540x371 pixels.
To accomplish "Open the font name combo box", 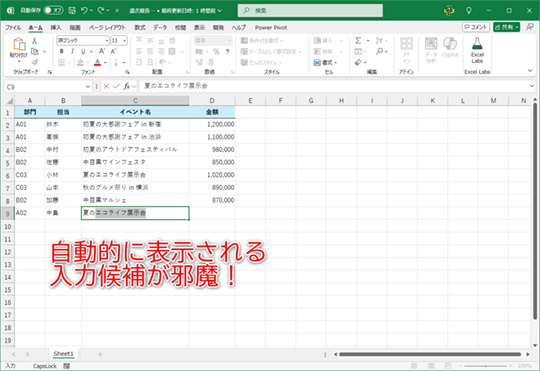I will pos(83,40).
